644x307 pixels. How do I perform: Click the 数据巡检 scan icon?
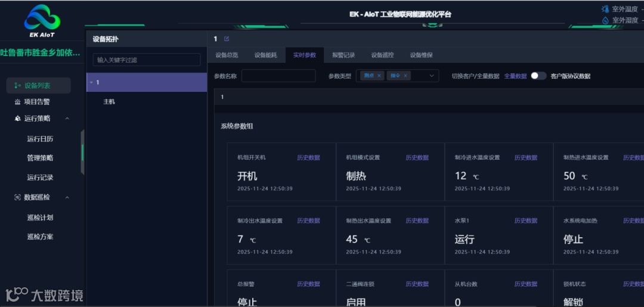[x=17, y=197]
